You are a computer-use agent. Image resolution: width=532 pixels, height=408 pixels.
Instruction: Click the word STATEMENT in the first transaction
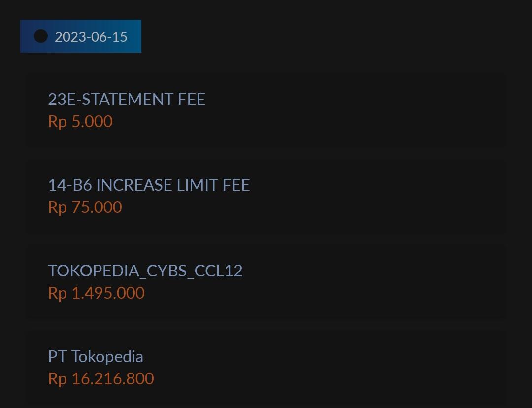click(x=127, y=99)
